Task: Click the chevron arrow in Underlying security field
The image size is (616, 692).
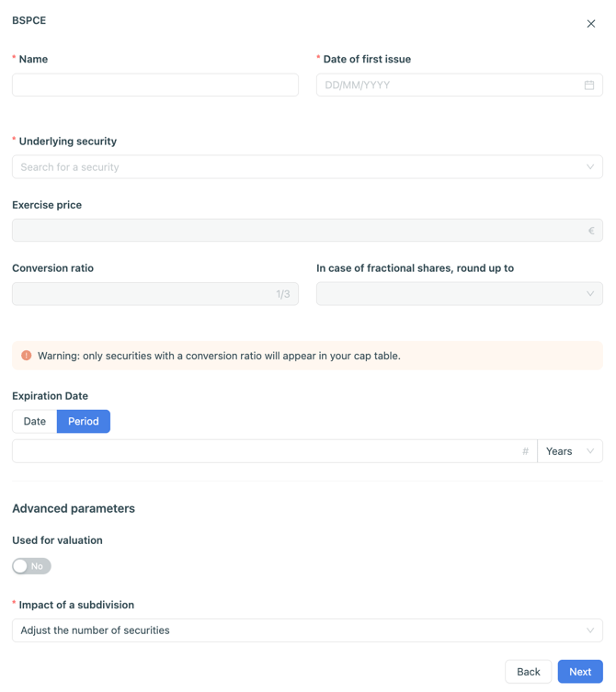Action: pyautogui.click(x=590, y=167)
